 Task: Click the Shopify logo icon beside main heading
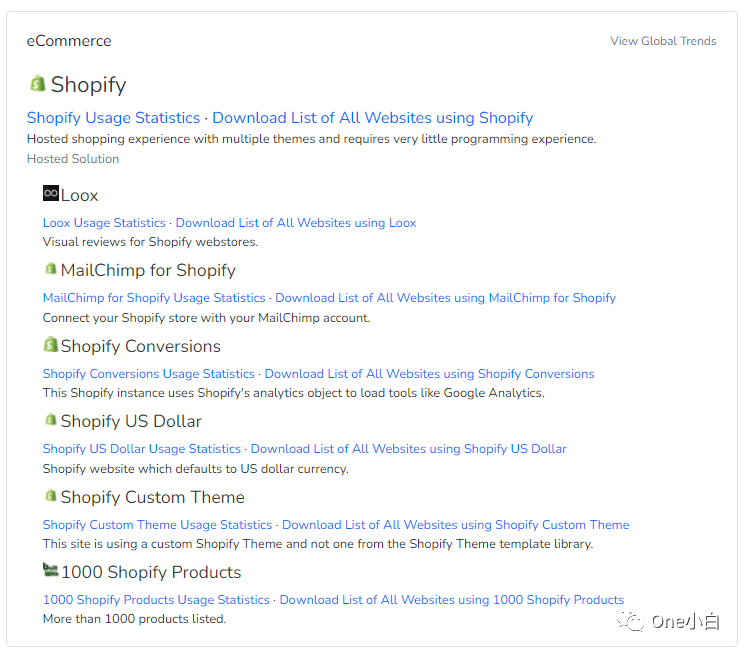(x=37, y=83)
